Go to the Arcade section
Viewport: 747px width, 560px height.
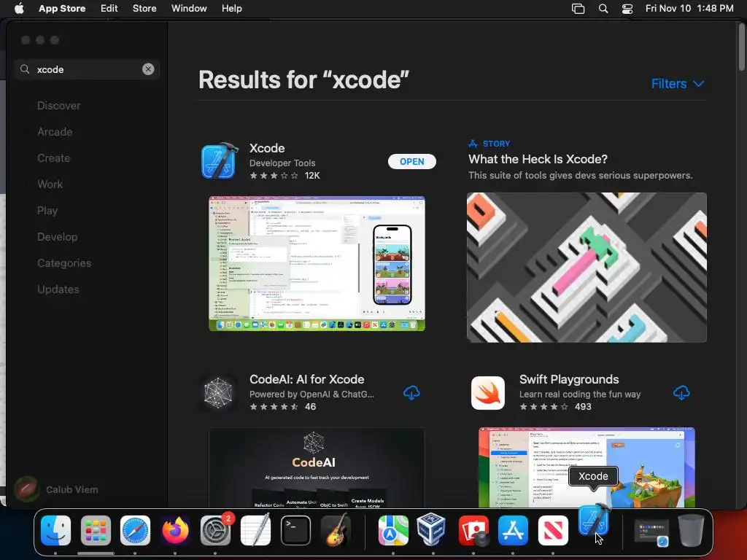coord(55,132)
